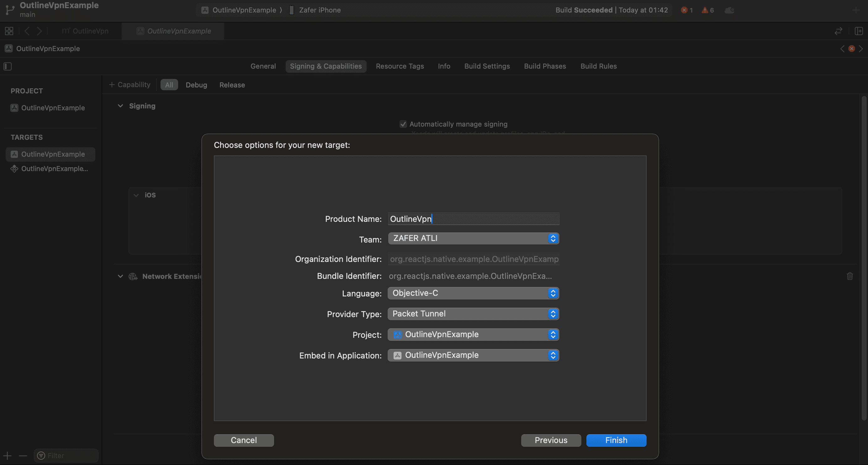
Task: Delete Network Extensions capability with the trash icon
Action: (x=850, y=276)
